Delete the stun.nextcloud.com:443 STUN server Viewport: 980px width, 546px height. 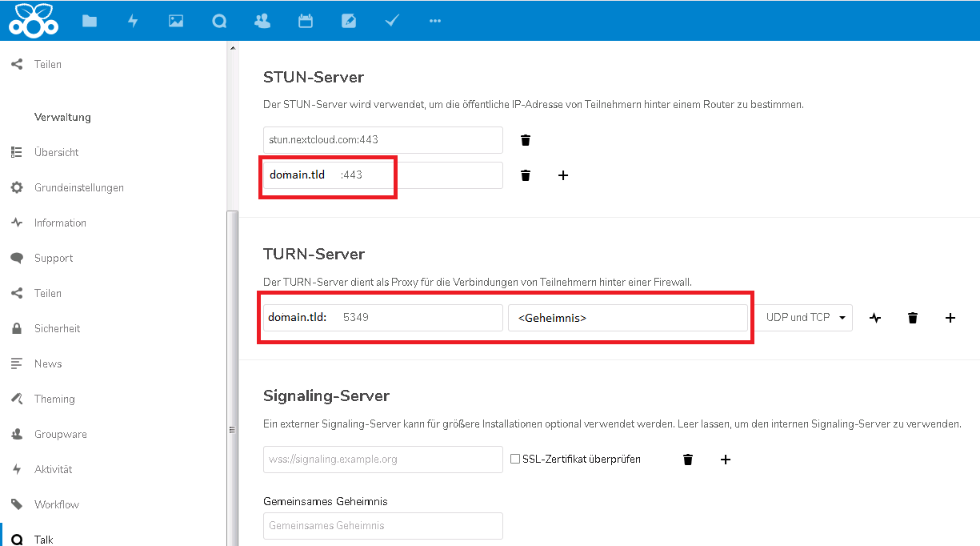526,140
